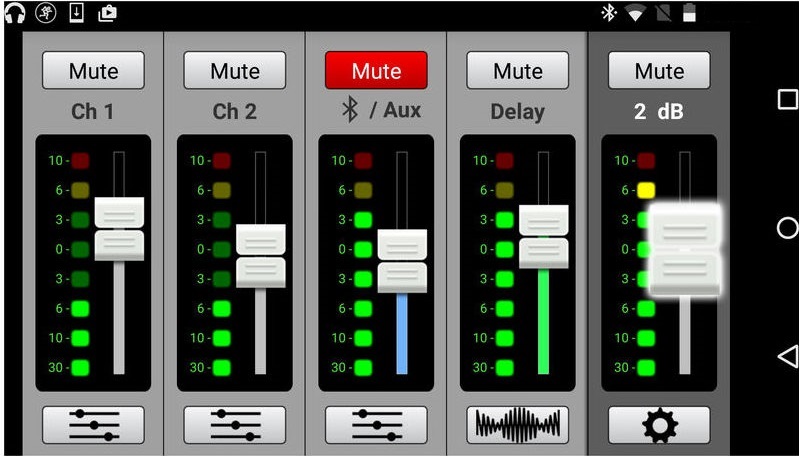Tap Bluetooth / Aux upper fader handle
This screenshot has width=799, height=456.
(x=403, y=245)
